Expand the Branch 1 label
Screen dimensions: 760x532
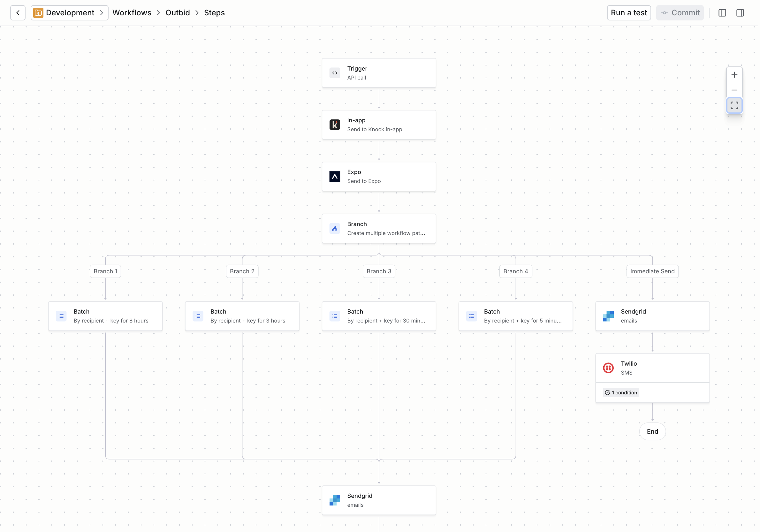(x=105, y=271)
